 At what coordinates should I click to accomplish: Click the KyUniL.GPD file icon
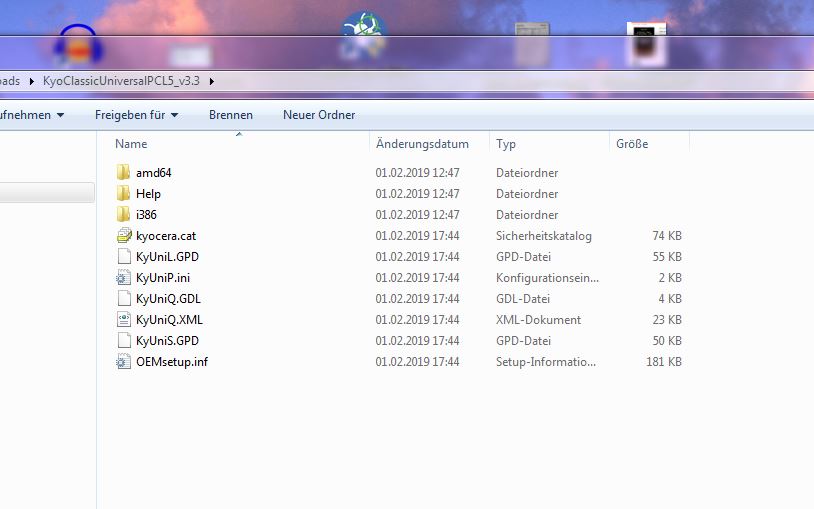(124, 257)
